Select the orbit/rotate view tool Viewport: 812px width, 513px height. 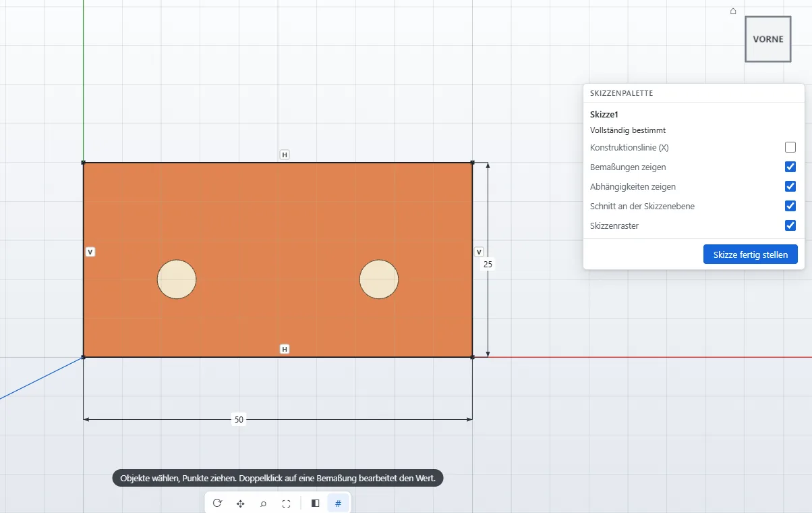(x=217, y=503)
